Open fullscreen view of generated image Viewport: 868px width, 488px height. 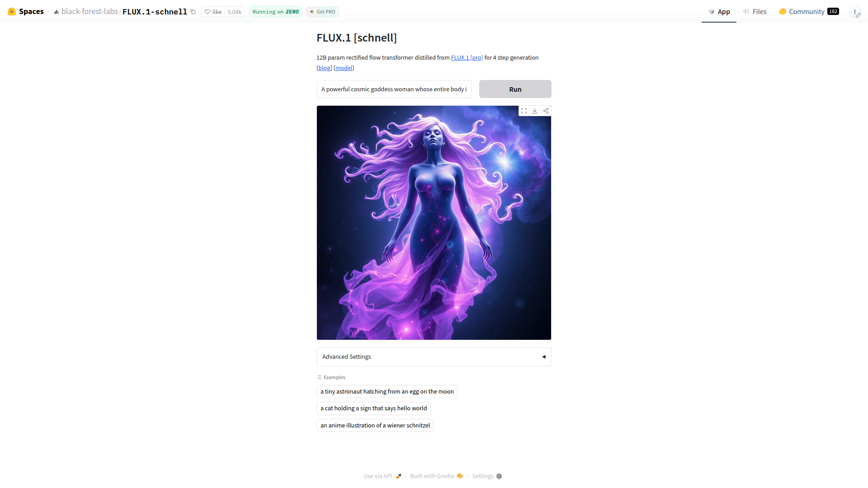[x=524, y=111]
